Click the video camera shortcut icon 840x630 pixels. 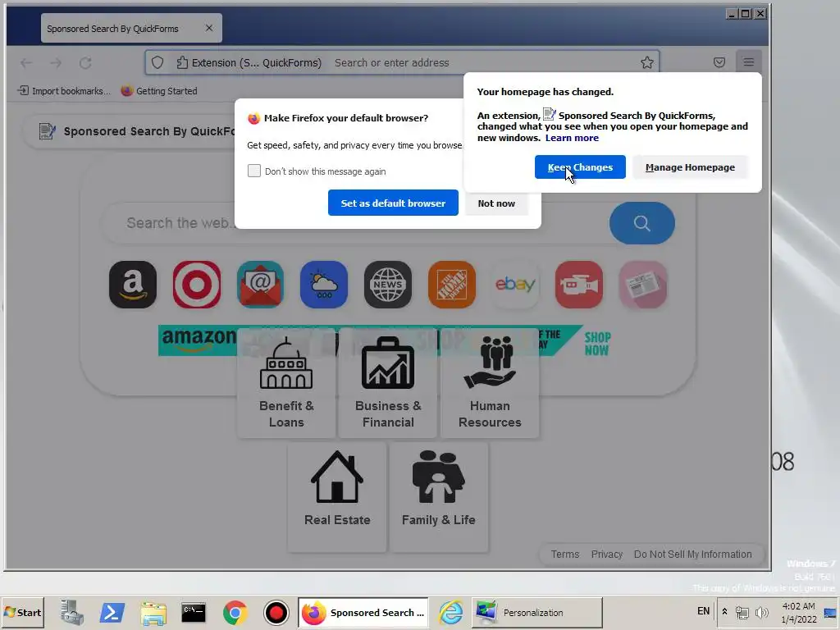point(579,285)
